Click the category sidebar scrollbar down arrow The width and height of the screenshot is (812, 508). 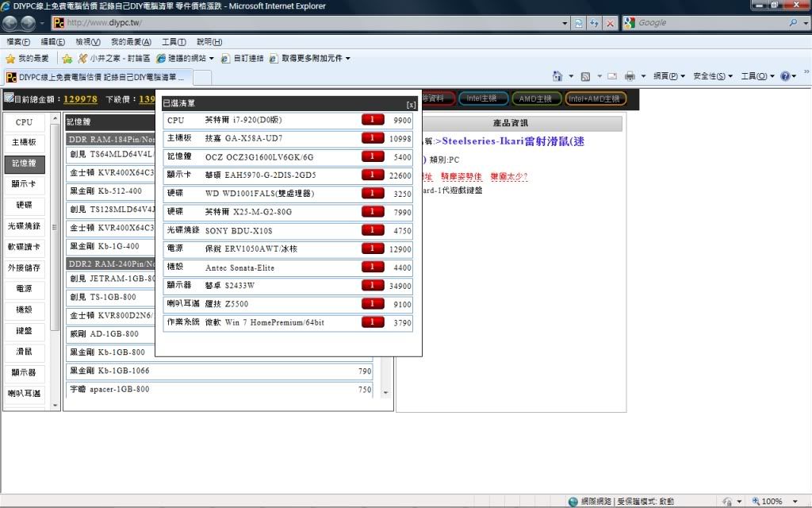point(56,406)
